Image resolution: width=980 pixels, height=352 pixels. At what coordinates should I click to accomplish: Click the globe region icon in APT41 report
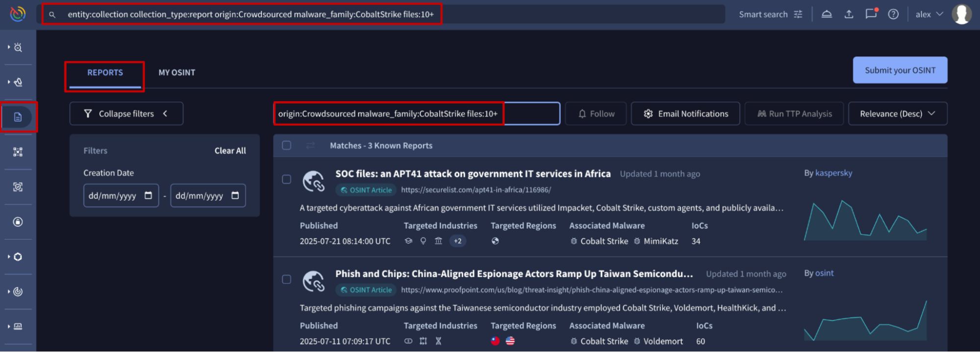coord(495,241)
